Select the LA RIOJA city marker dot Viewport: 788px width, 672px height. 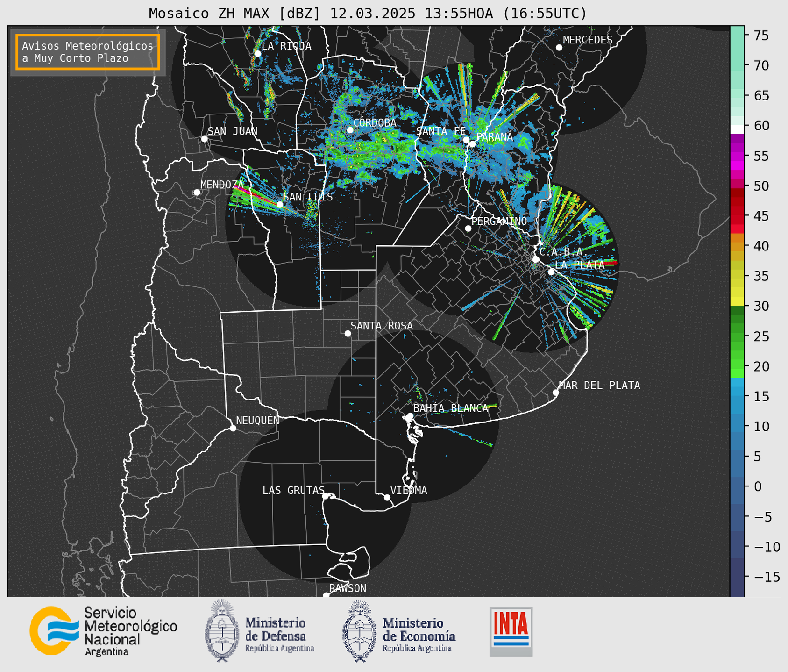point(258,54)
